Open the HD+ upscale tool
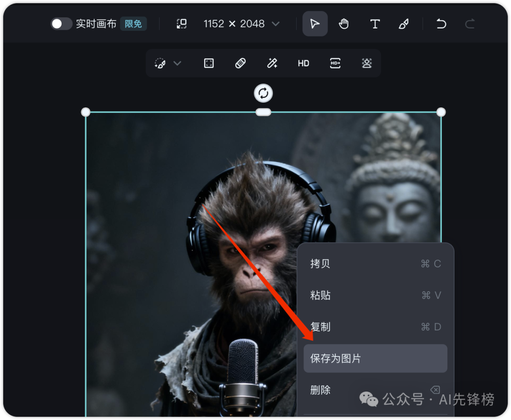 pyautogui.click(x=335, y=63)
